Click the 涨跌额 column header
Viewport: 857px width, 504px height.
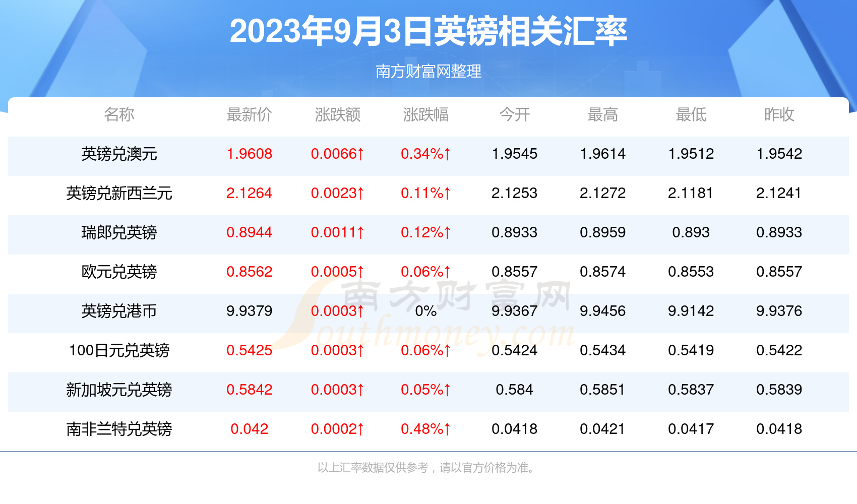click(x=337, y=114)
